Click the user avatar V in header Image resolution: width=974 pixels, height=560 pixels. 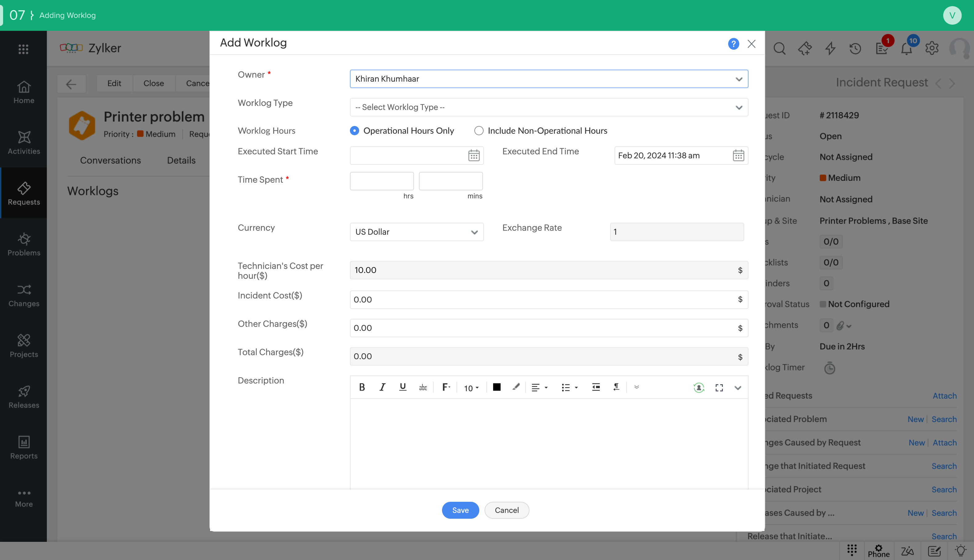pyautogui.click(x=952, y=15)
